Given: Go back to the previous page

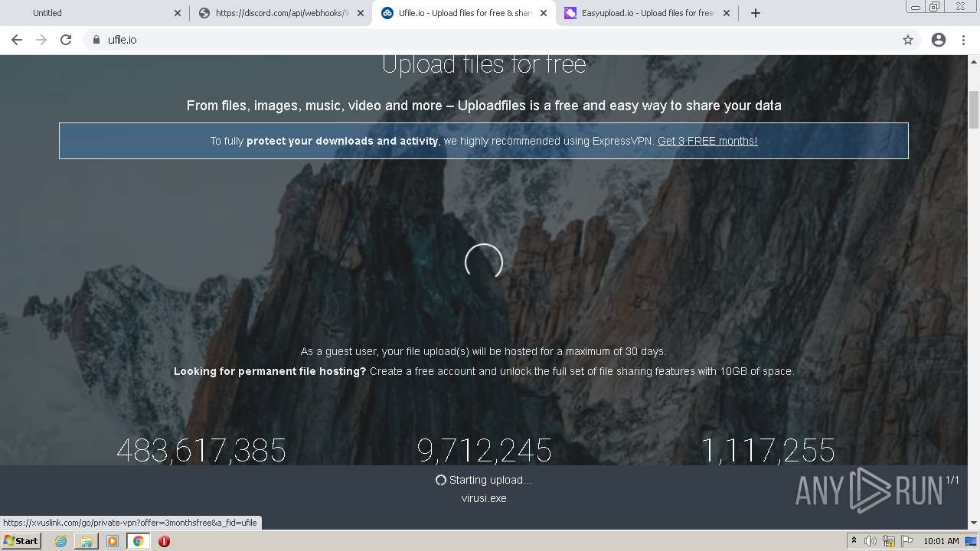Looking at the screenshot, I should click(x=17, y=40).
